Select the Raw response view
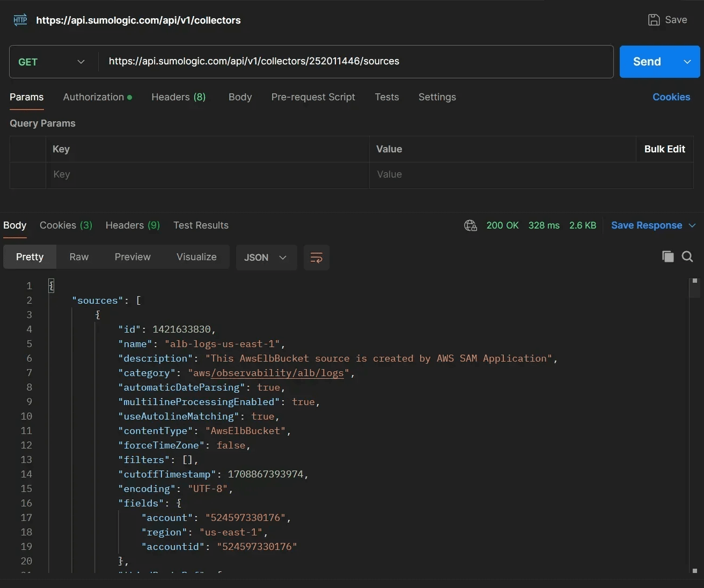This screenshot has width=704, height=588. click(79, 257)
